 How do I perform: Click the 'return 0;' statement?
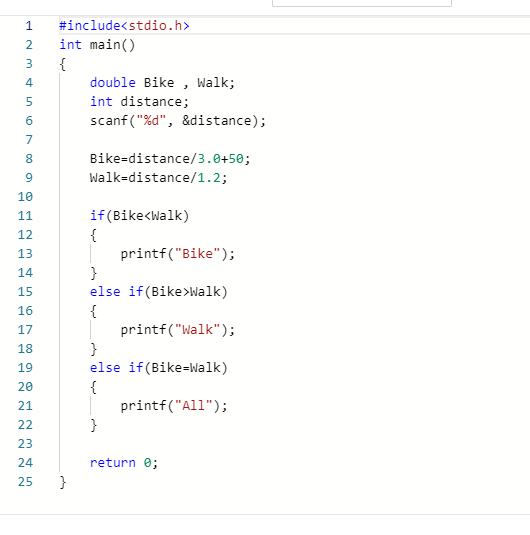coord(124,463)
